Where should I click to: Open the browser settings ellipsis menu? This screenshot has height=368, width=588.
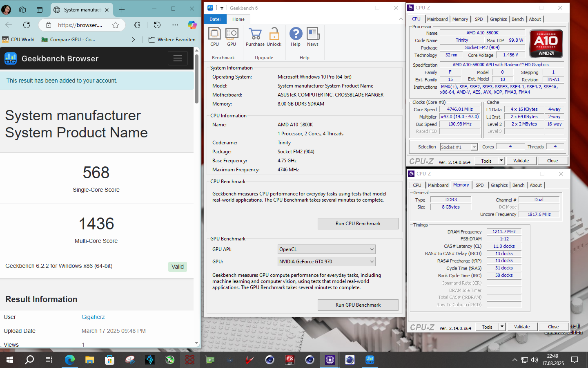(x=175, y=25)
